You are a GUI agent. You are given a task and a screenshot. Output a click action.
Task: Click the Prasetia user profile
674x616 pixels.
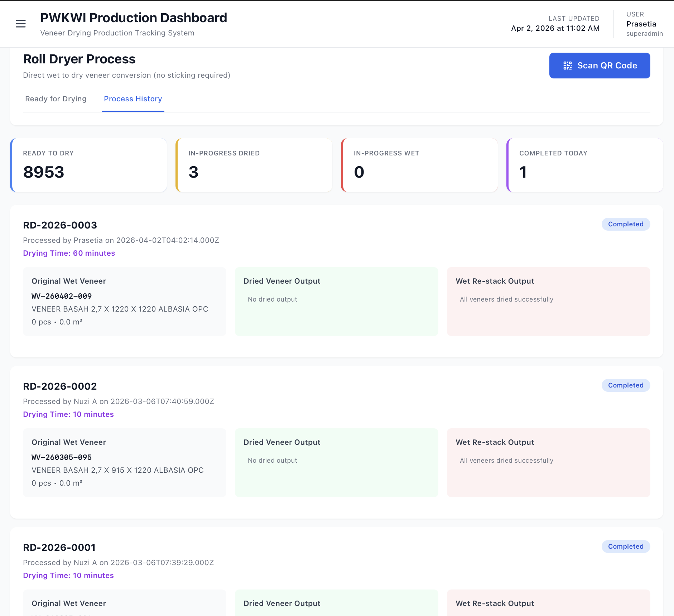[641, 24]
